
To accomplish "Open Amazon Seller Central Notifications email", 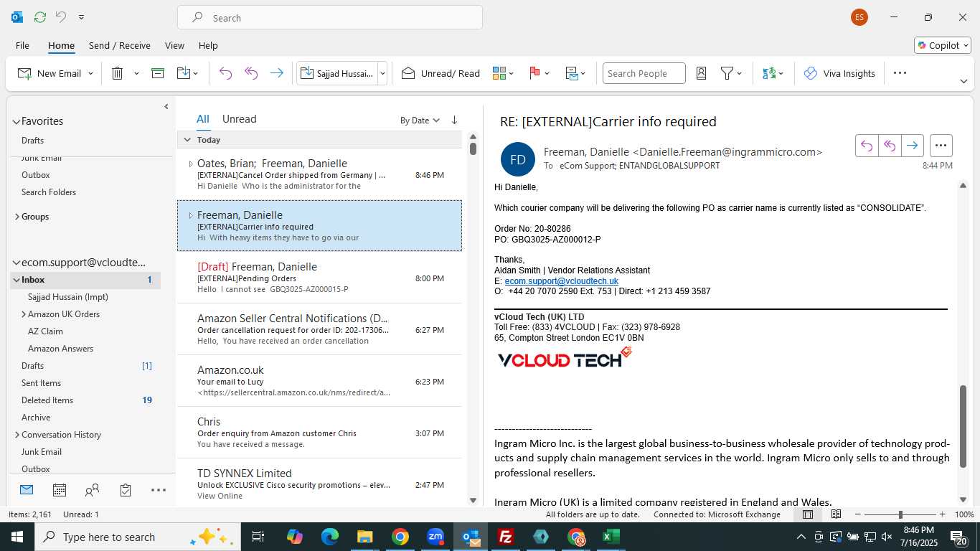I will [319, 329].
